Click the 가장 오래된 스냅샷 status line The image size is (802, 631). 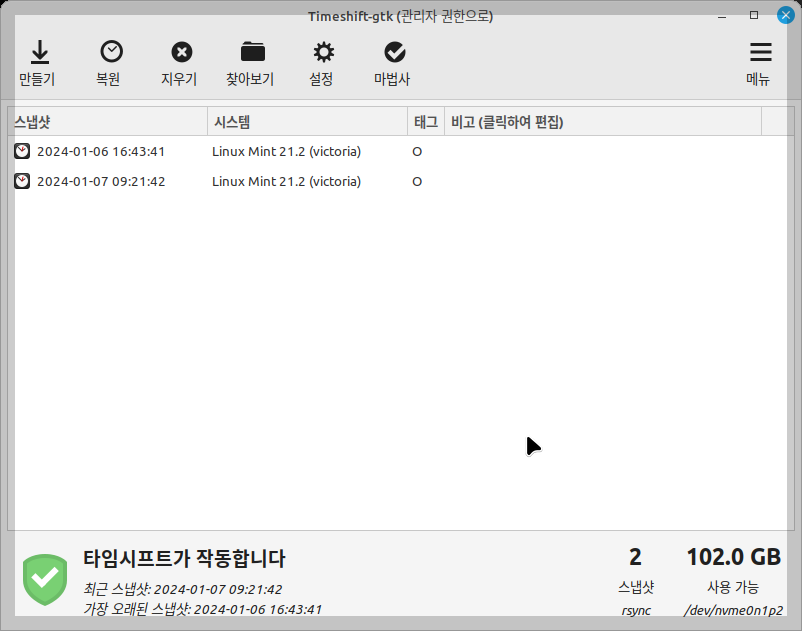[203, 609]
